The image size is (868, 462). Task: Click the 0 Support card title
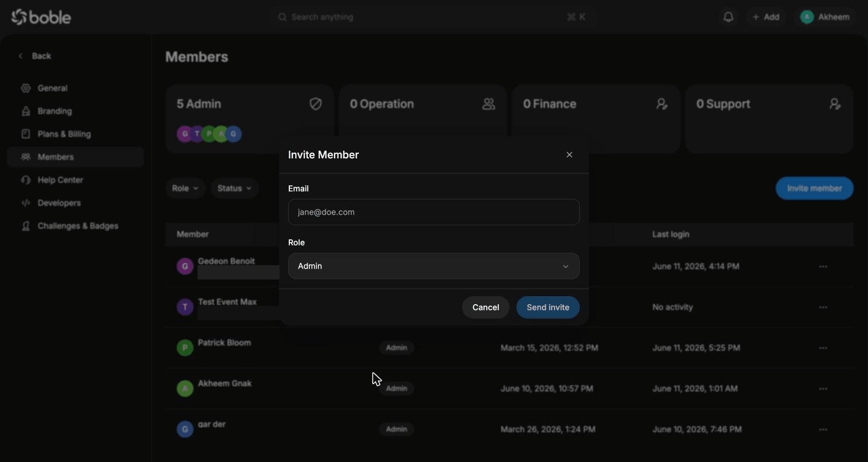click(x=723, y=104)
